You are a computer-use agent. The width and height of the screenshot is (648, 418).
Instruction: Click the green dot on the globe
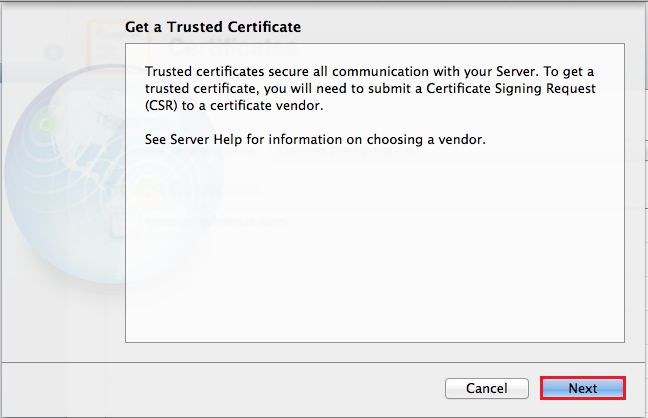pyautogui.click(x=46, y=125)
